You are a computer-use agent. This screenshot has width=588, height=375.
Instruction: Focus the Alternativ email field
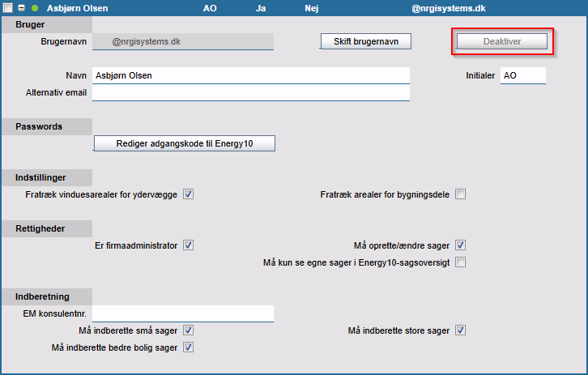point(250,92)
